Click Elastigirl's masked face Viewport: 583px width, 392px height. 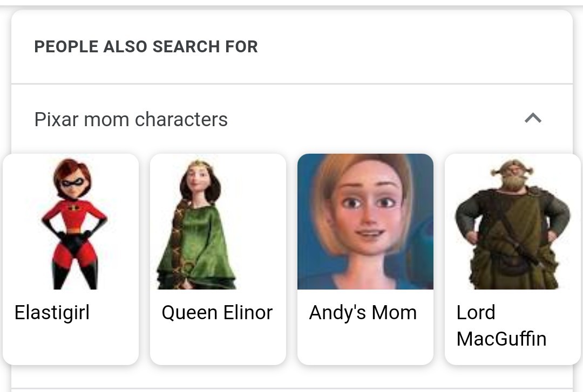coord(73,183)
